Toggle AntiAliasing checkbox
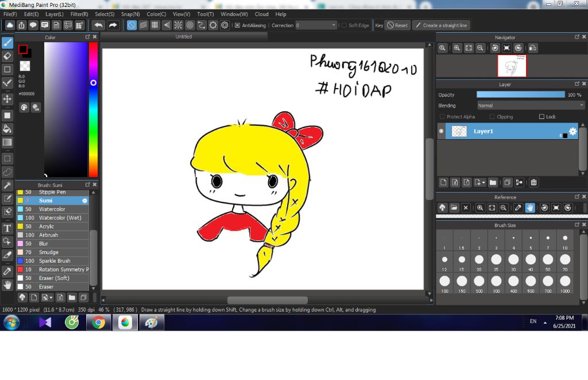This screenshot has width=588, height=380. click(x=237, y=25)
